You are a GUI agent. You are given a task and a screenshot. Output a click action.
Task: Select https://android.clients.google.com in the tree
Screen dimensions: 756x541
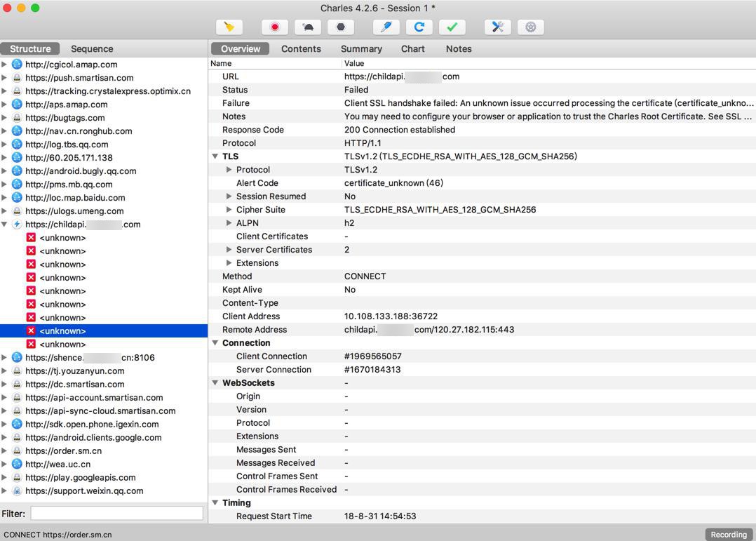click(93, 438)
